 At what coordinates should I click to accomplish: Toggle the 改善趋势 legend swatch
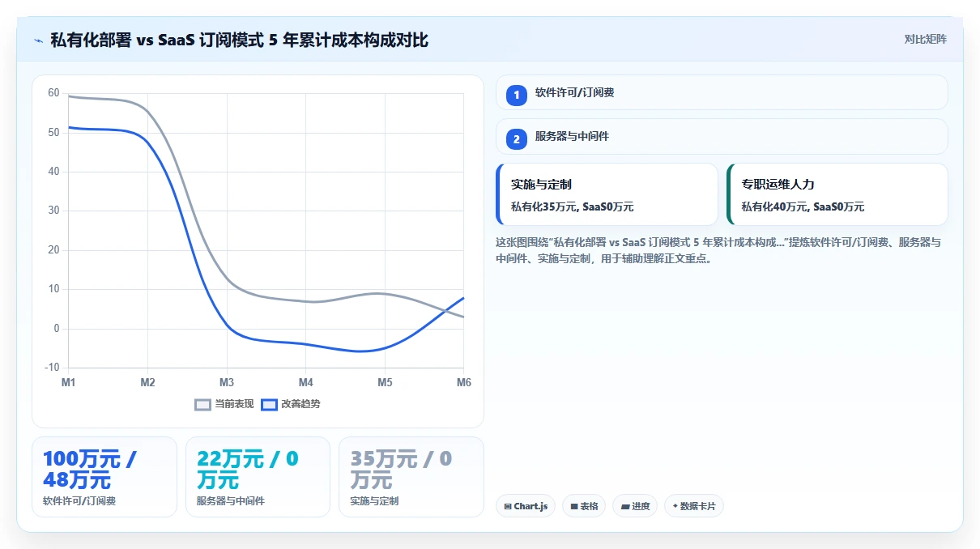(x=270, y=404)
